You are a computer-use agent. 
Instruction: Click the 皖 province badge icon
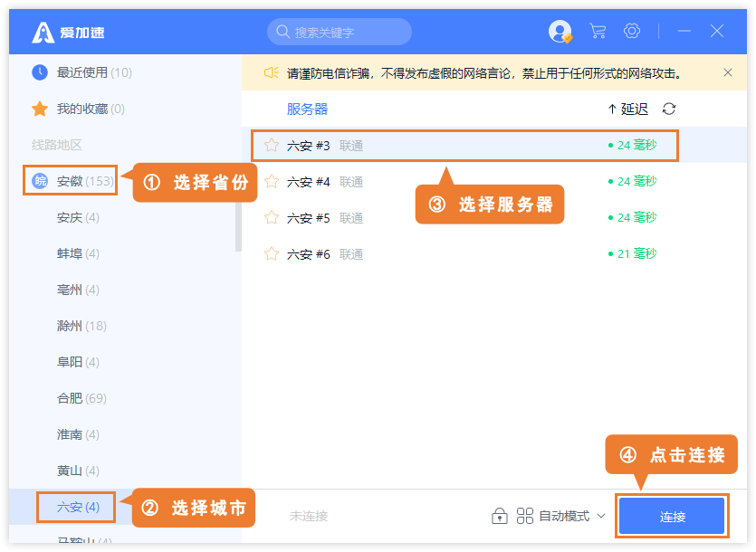click(40, 181)
